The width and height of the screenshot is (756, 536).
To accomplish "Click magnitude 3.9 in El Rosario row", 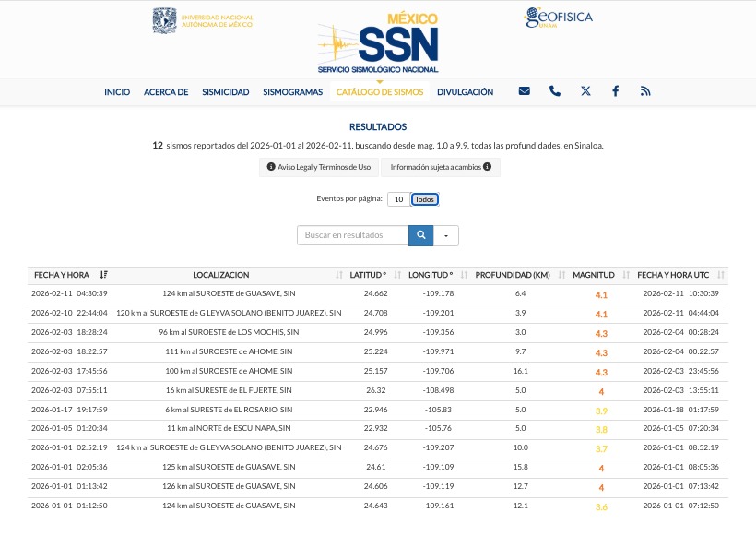I will (x=601, y=411).
